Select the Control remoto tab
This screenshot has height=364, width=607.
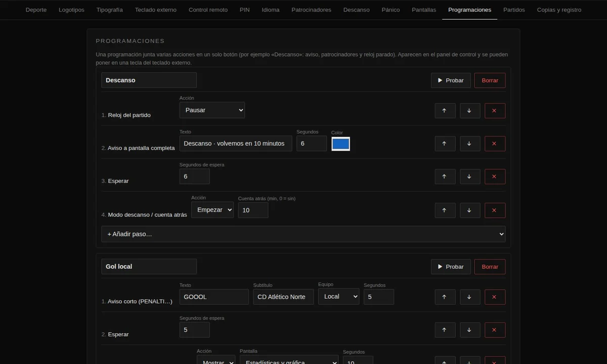[x=208, y=10]
